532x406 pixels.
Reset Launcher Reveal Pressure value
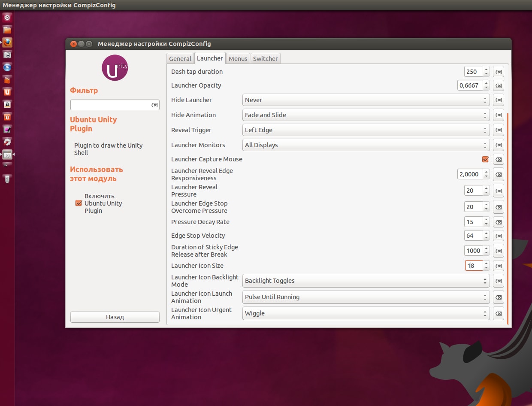pos(498,191)
